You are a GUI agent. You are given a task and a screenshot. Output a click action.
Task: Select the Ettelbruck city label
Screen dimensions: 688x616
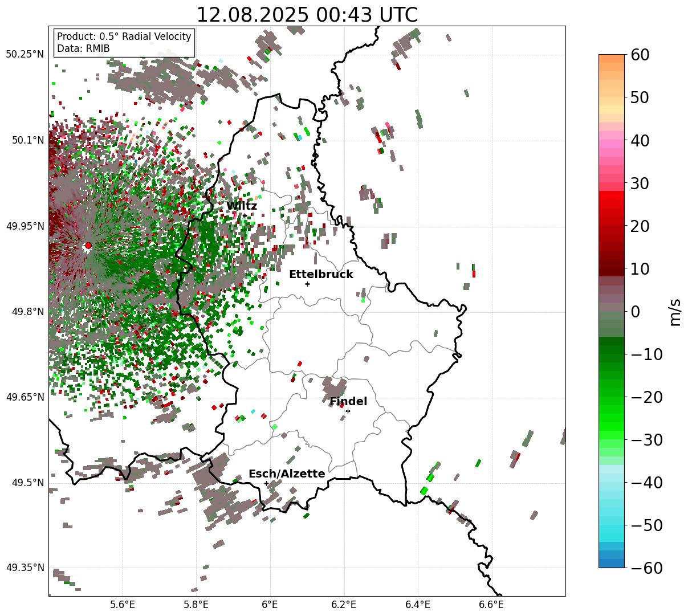321,275
